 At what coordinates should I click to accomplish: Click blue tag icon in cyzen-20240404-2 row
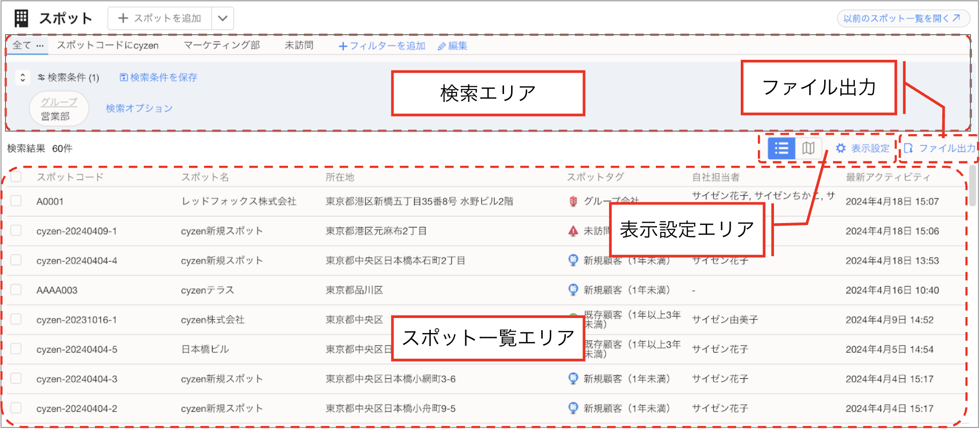pos(573,408)
